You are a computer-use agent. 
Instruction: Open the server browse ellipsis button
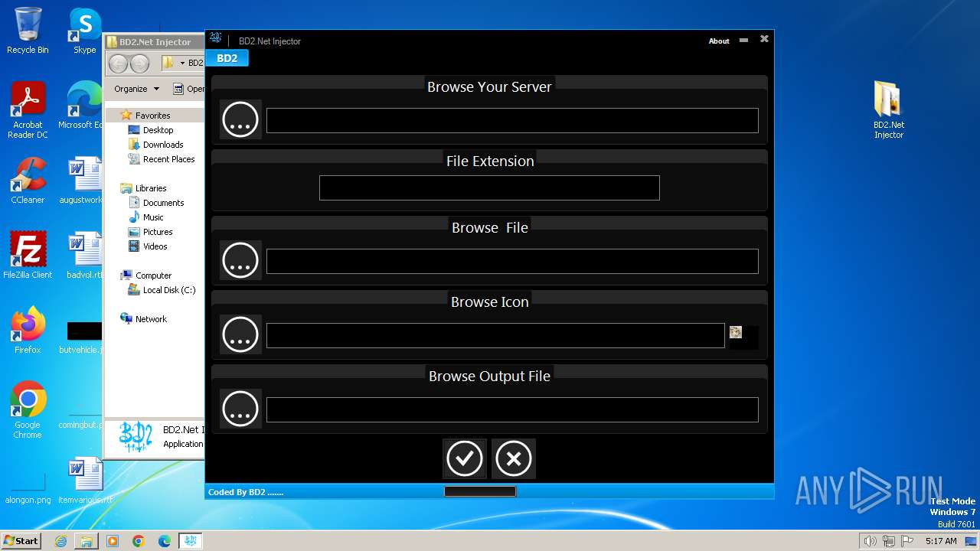click(240, 119)
